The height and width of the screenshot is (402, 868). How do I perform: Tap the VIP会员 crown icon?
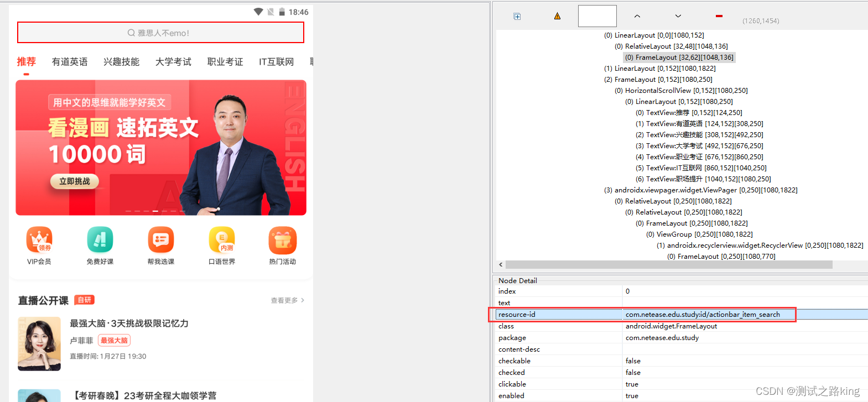point(39,241)
